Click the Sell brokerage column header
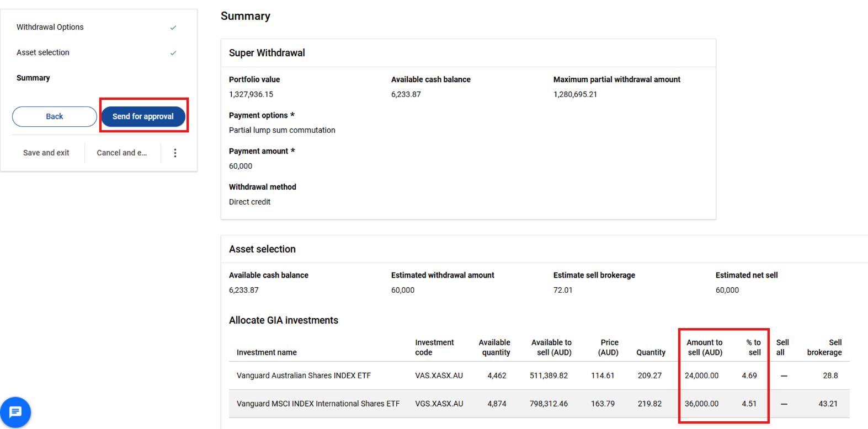This screenshot has width=868, height=429. tap(824, 347)
